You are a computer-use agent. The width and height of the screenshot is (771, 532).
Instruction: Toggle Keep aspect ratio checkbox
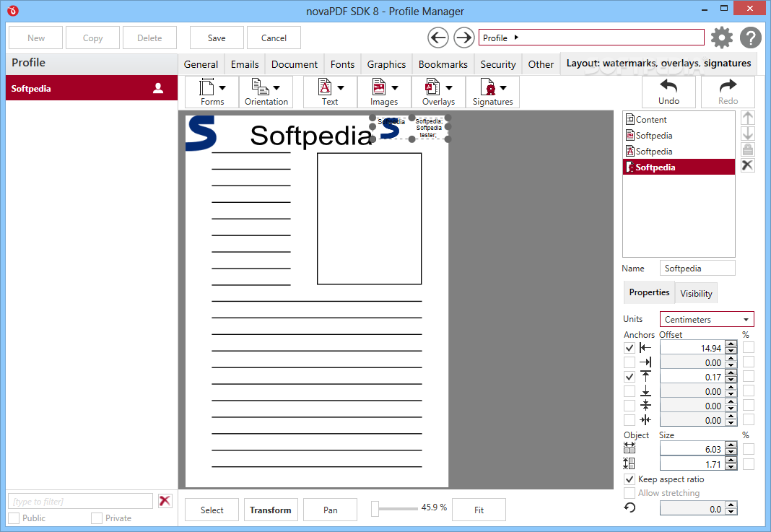pos(630,479)
